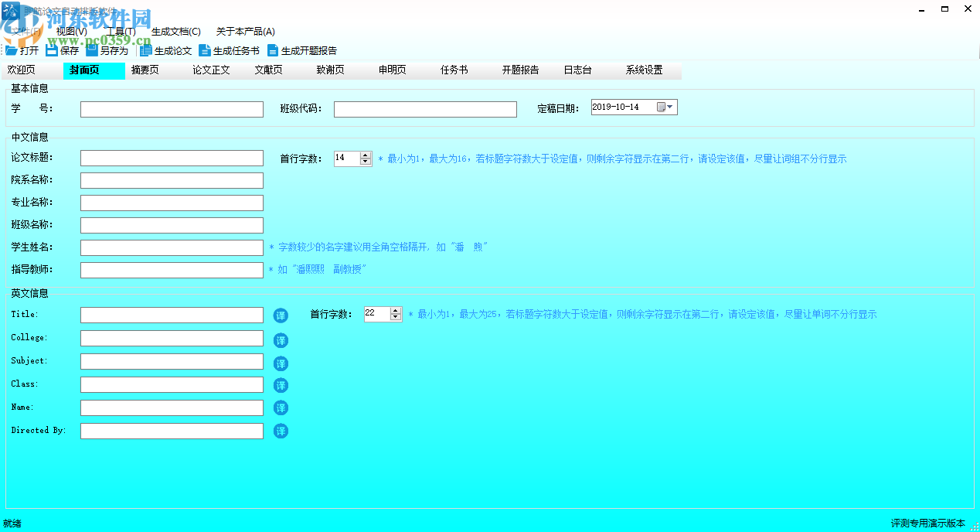Click the Chinese 首行字数 value 14
The height and width of the screenshot is (532, 980).
point(340,158)
